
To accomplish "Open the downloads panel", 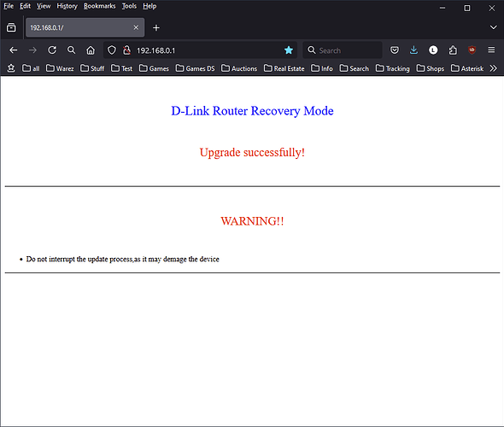I will point(413,50).
